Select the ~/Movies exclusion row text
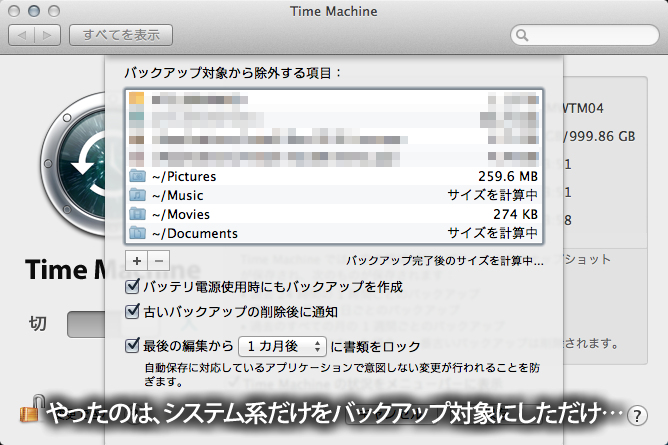This screenshot has height=445, width=668. click(181, 214)
